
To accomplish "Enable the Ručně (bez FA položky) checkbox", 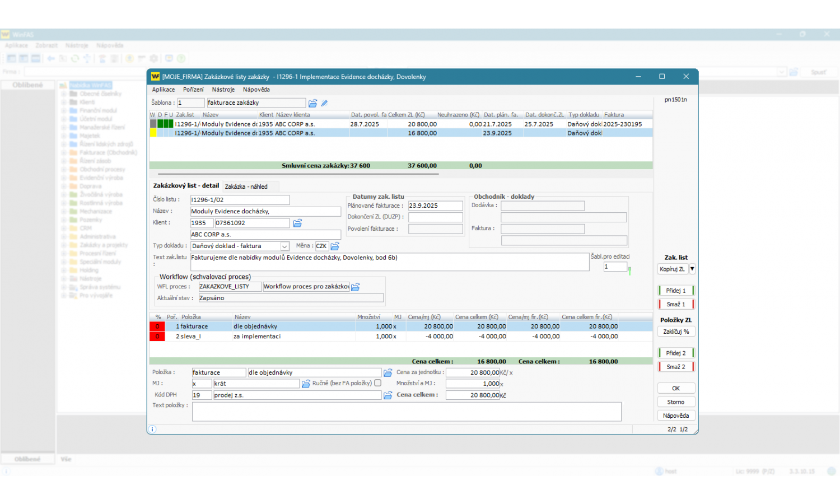I will coord(377,384).
